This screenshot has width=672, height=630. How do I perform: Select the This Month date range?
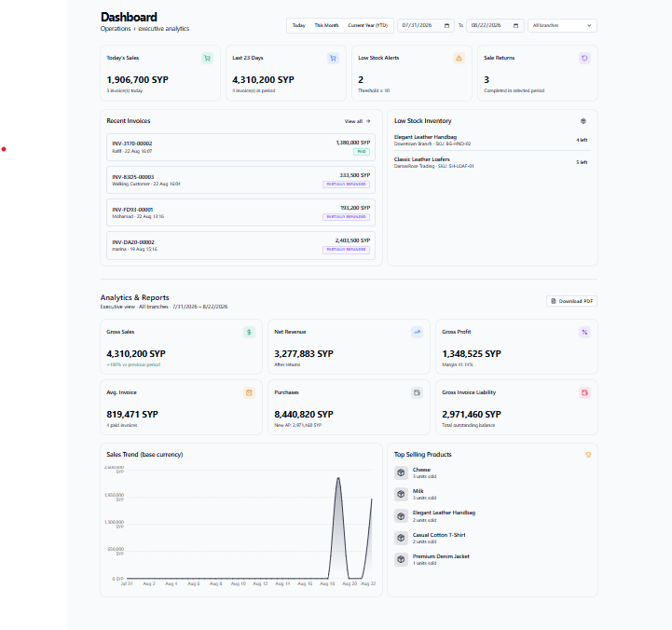(x=326, y=26)
